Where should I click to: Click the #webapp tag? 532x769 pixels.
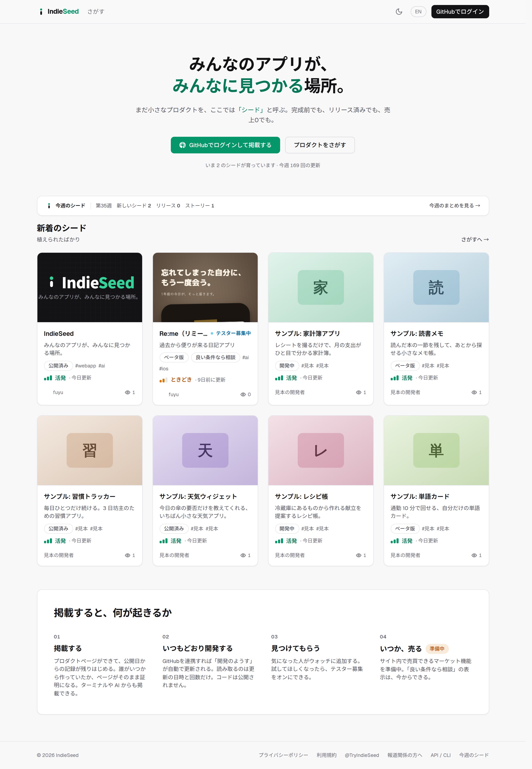point(86,366)
